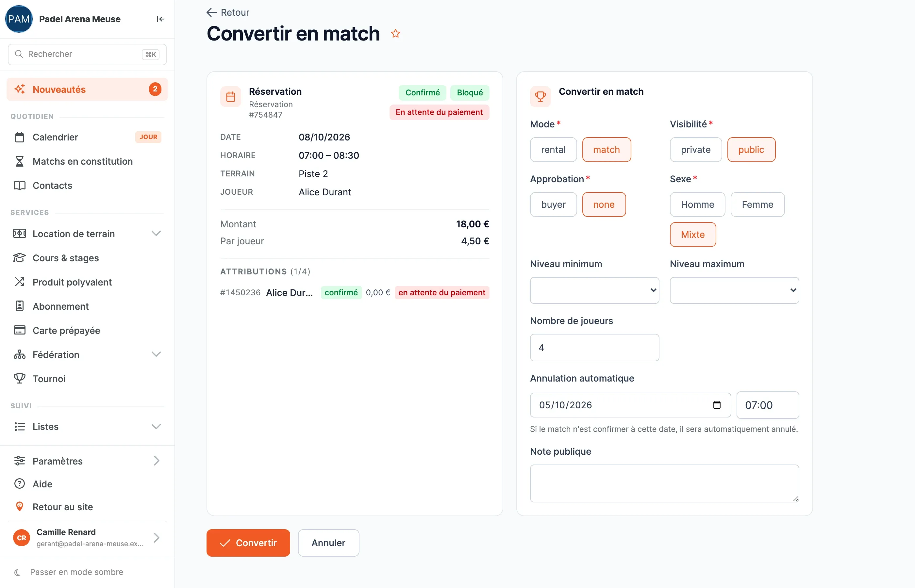Image resolution: width=915 pixels, height=588 pixels.
Task: Click the calendar icon beside Calendrier
Action: coord(20,137)
